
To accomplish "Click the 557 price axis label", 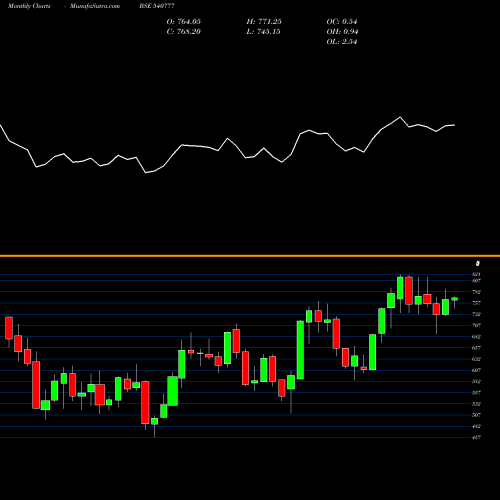I will [477, 393].
